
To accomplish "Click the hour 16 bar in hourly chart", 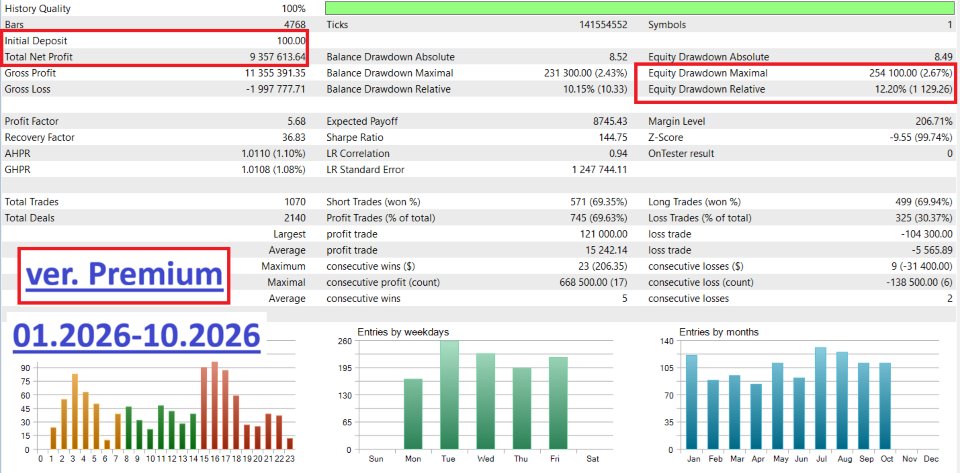I will pos(214,406).
